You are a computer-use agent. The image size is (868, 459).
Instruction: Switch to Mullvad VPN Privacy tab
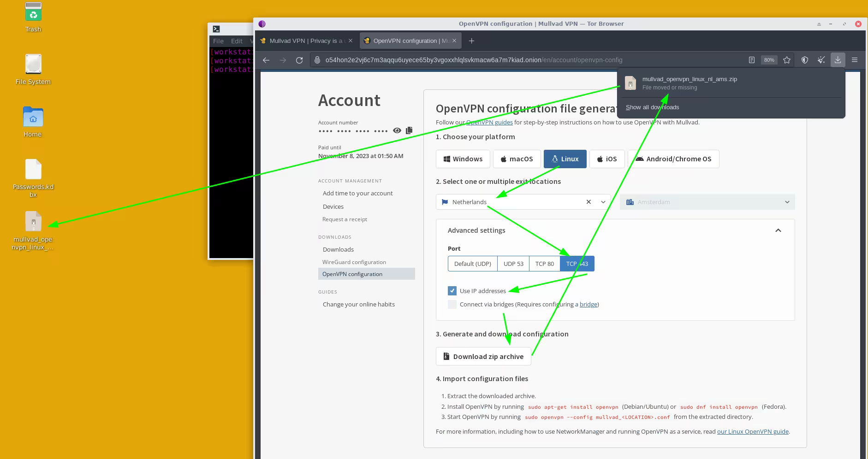click(x=306, y=41)
